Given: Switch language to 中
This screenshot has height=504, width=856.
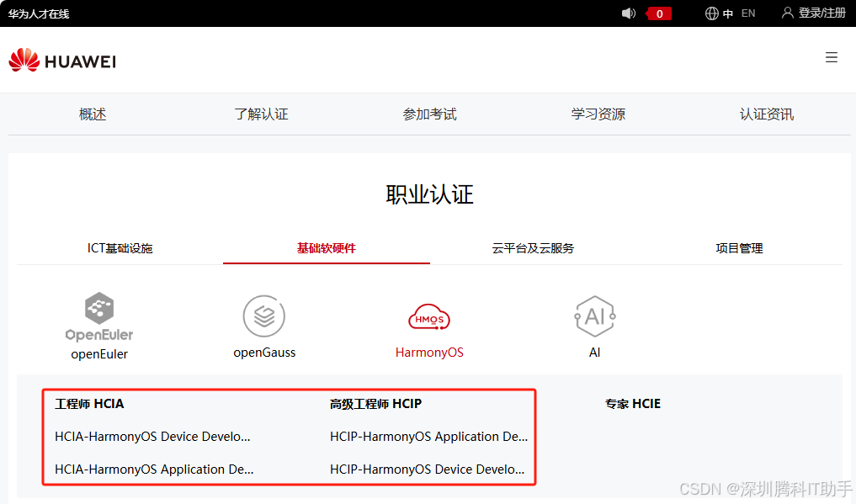Looking at the screenshot, I should coord(728,13).
